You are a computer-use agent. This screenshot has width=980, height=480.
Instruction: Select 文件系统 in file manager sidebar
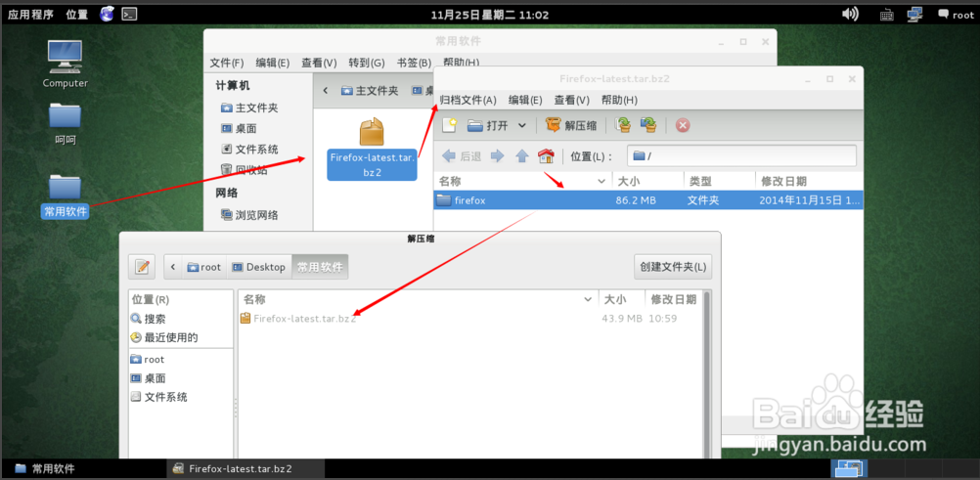pos(250,150)
